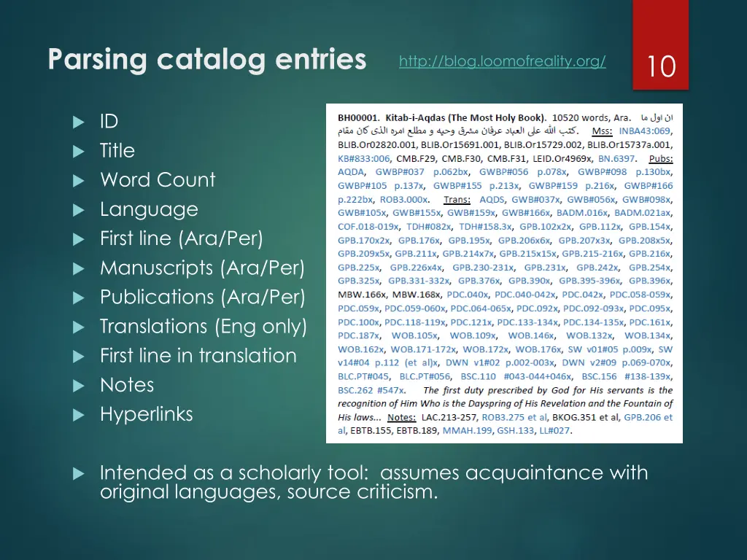Click the 'CMB.F31' reference
Viewport: 747px width, 560px height.
tap(506, 159)
